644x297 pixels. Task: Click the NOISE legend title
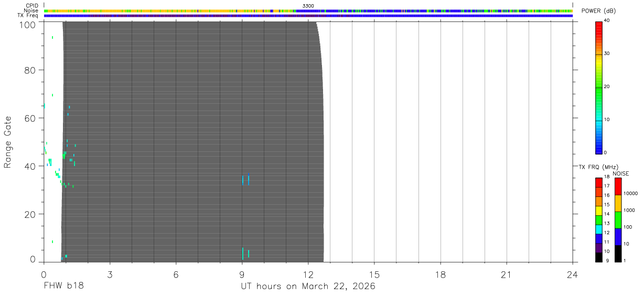pyautogui.click(x=621, y=173)
